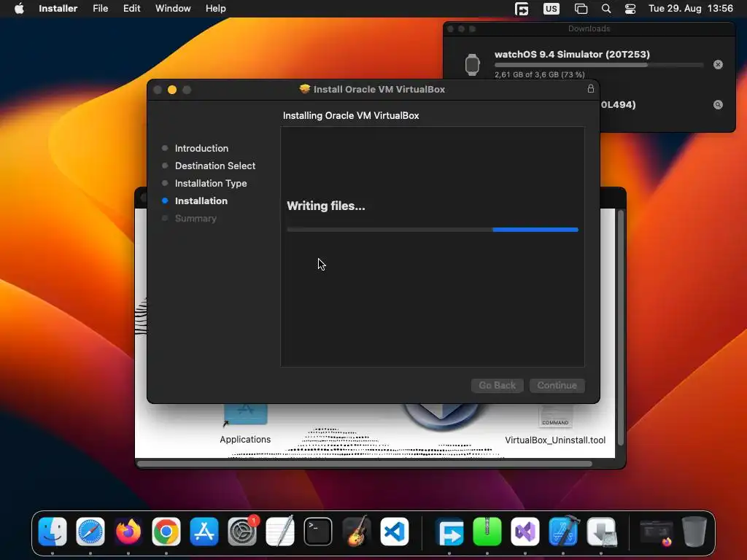
Task: Open the Trash in the Dock
Action: click(x=694, y=532)
